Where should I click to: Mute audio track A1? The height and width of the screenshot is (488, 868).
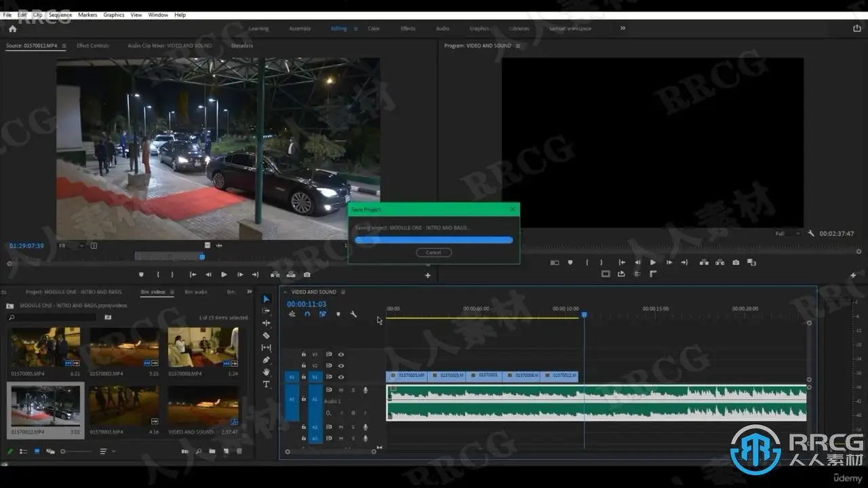(x=340, y=390)
